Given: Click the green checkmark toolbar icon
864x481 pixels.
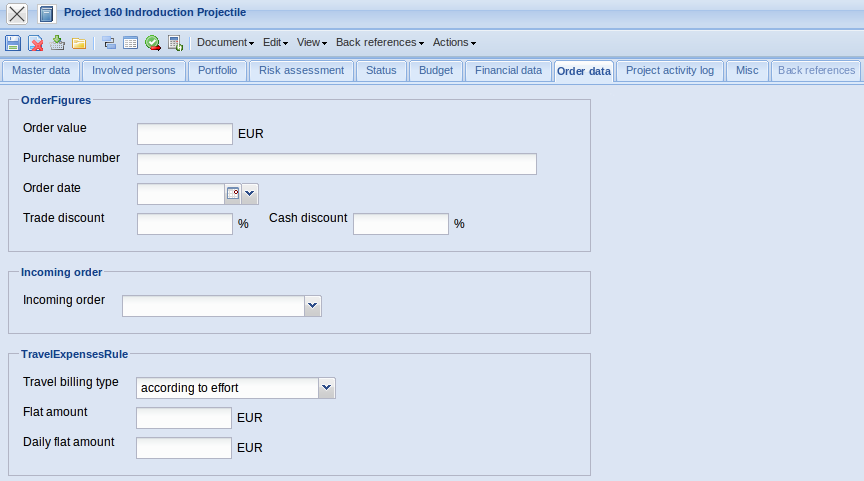Looking at the screenshot, I should tap(152, 43).
